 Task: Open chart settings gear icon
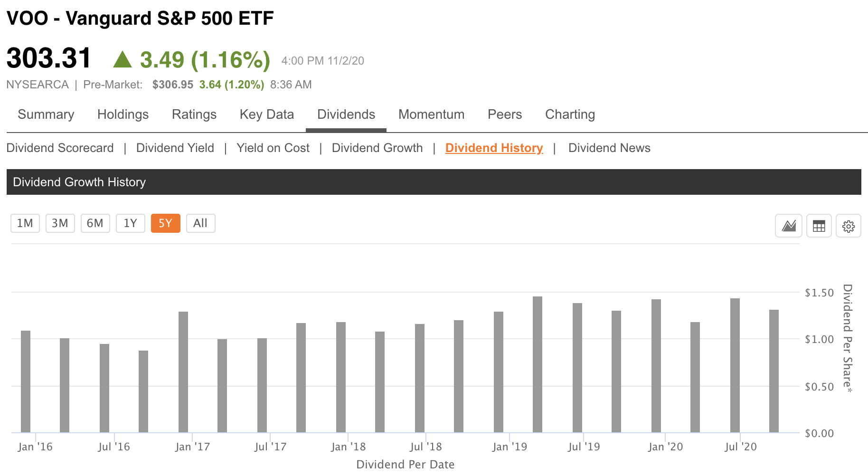tap(849, 226)
